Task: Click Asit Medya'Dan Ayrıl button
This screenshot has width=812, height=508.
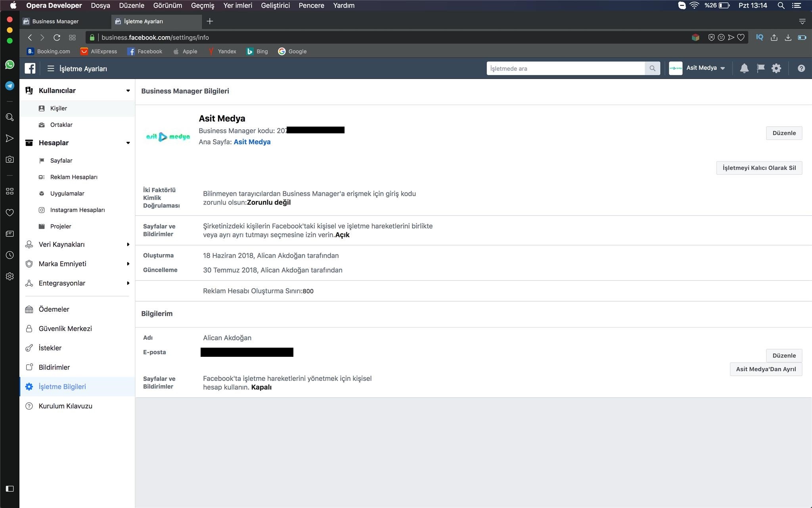Action: tap(766, 369)
